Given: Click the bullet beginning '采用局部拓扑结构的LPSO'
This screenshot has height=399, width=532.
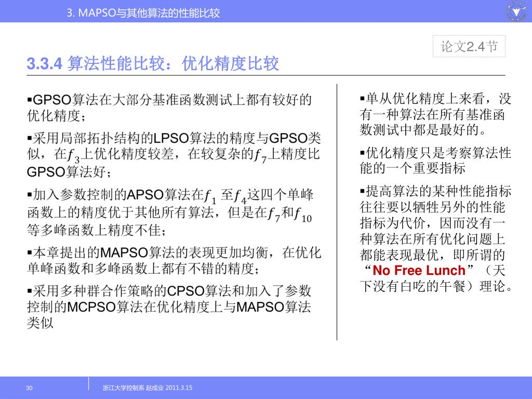Looking at the screenshot, I should click(174, 155).
